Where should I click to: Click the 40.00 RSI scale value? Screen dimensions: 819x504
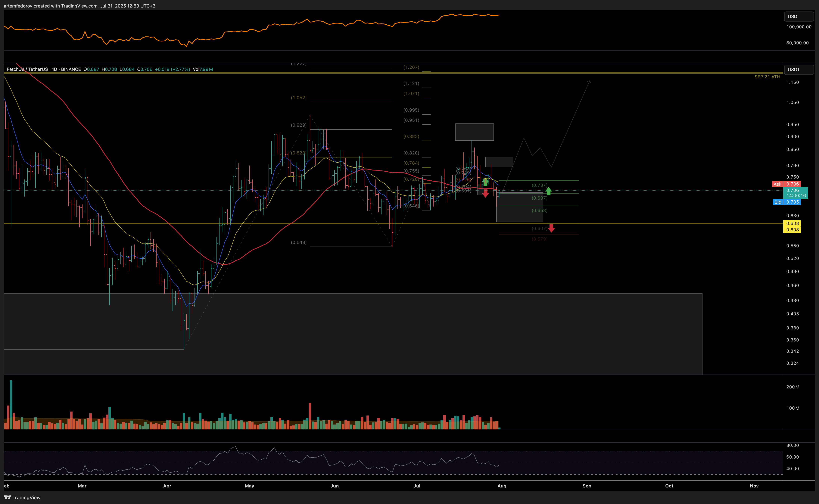pos(792,469)
